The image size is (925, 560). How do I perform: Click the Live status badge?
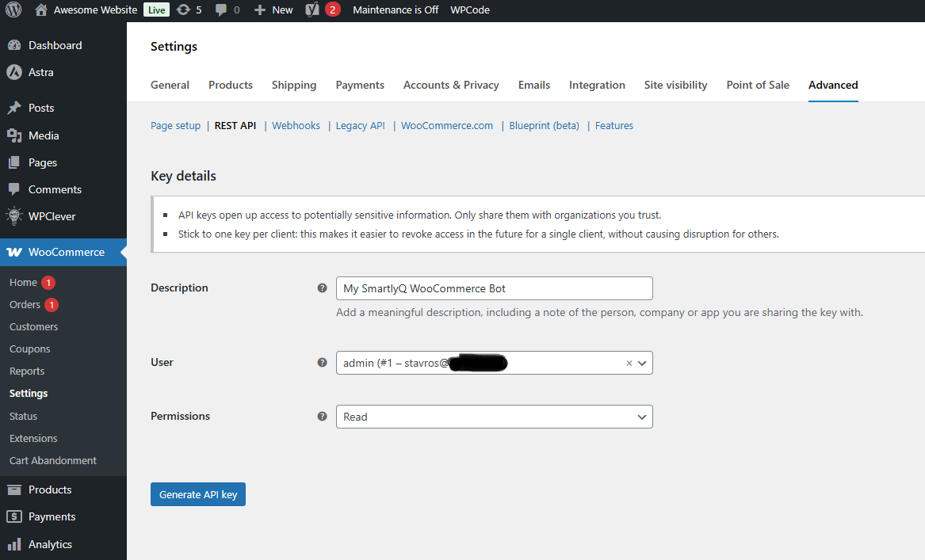click(x=156, y=10)
